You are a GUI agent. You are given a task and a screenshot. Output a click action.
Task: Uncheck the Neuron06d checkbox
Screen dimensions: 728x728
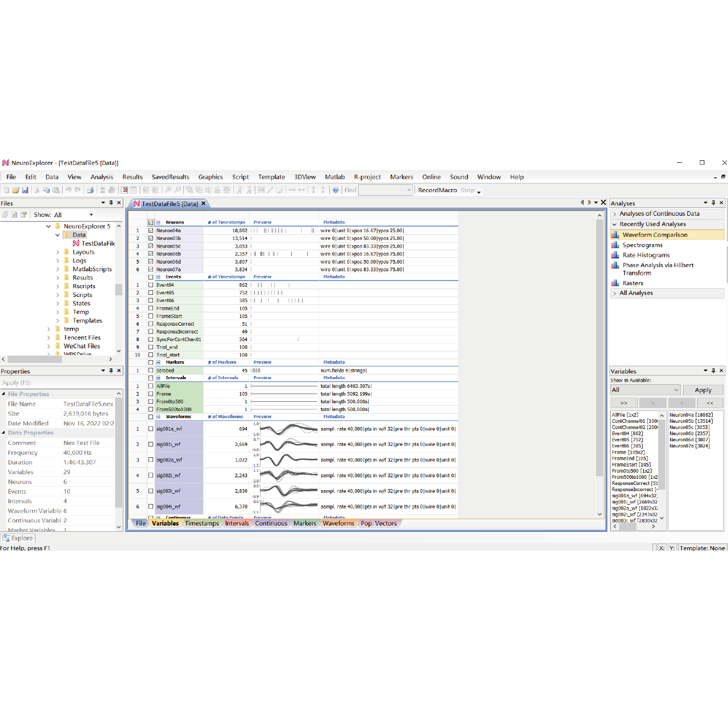151,262
